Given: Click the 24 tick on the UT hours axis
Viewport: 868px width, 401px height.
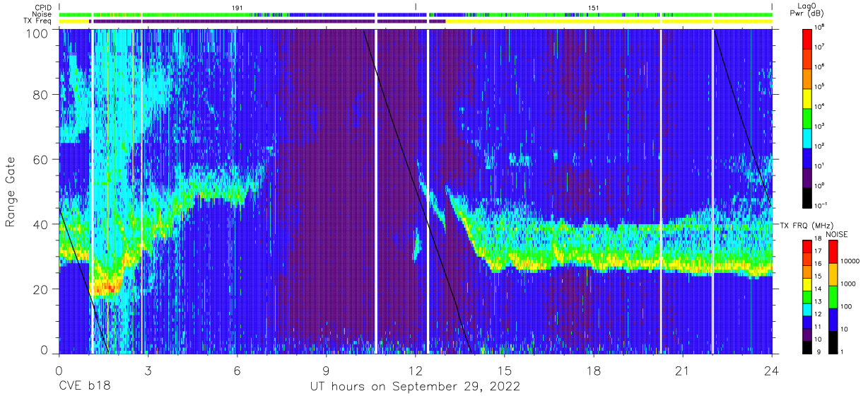Looking at the screenshot, I should pos(772,371).
